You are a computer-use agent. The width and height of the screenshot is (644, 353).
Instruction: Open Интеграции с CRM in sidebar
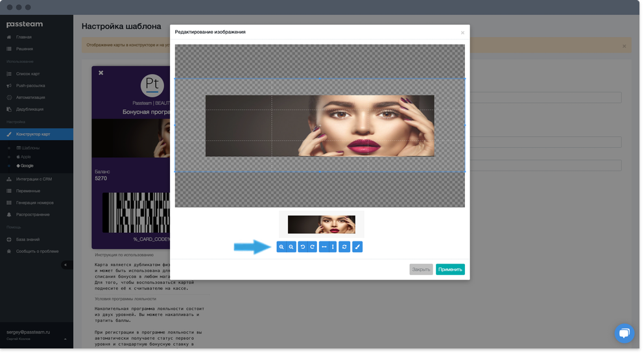(34, 179)
